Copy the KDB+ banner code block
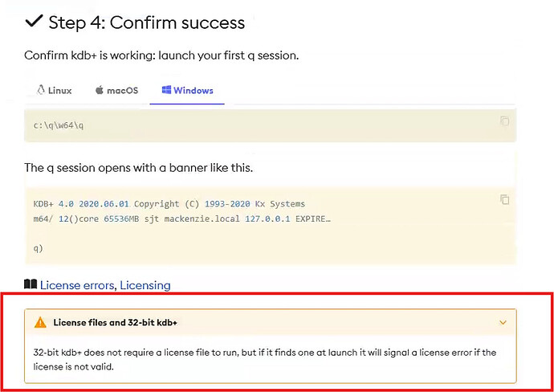The image size is (554, 392). pos(504,199)
